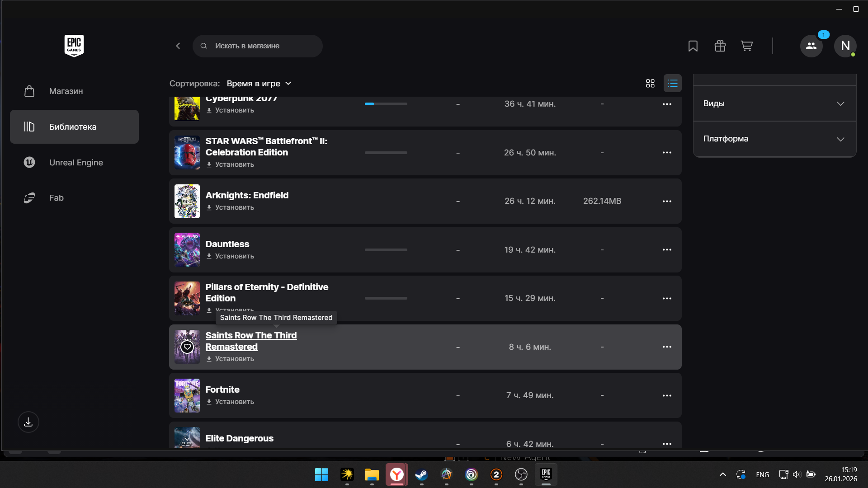Click the Epic Games logo
Image resolution: width=868 pixels, height=488 pixels.
tap(74, 46)
